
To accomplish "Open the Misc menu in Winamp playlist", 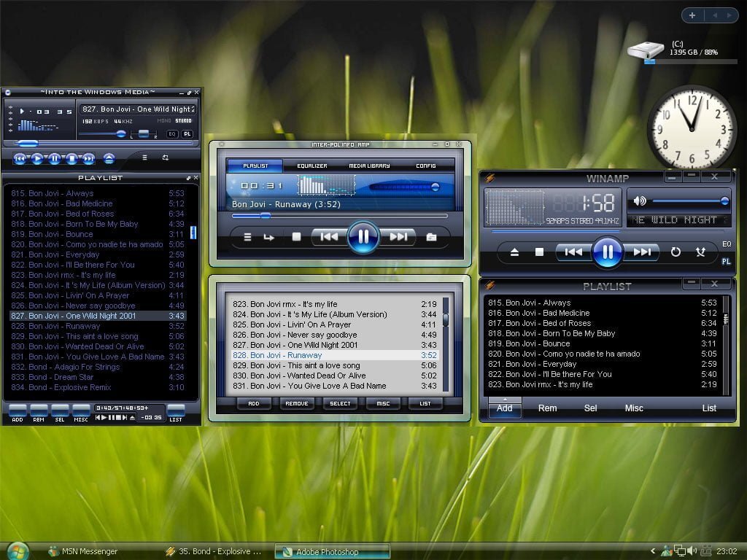I will [634, 408].
